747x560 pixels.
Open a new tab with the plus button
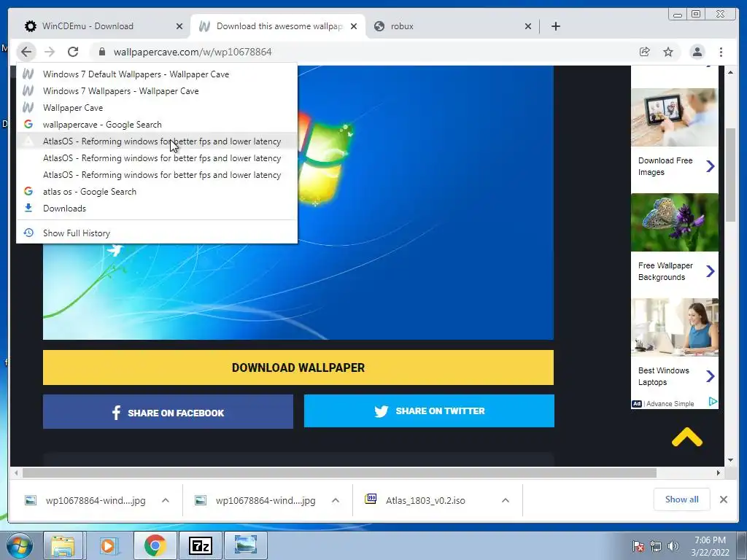click(555, 26)
